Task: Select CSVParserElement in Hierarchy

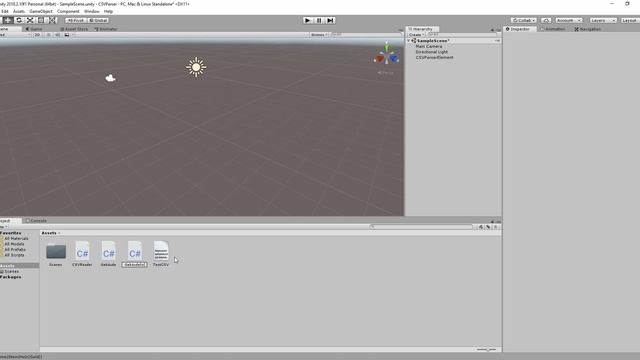Action: pos(434,58)
